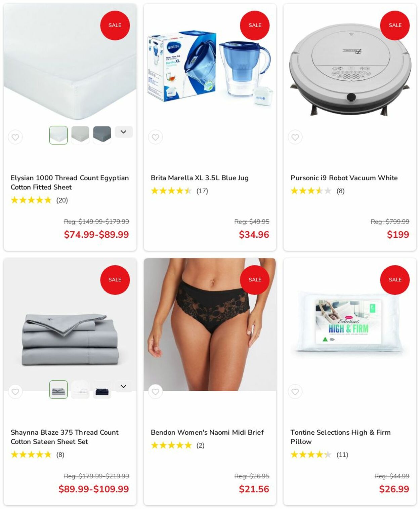Screen dimensions: 420x509
Task: View Bendon Women's Naomi Midi Brief photo
Action: click(x=210, y=324)
